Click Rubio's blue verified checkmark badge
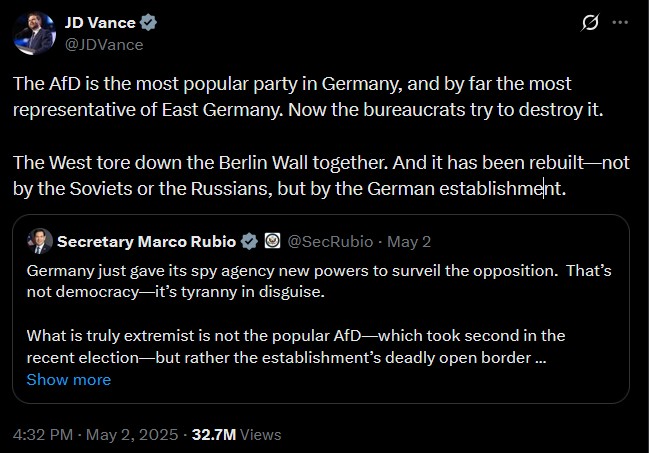 tap(249, 241)
